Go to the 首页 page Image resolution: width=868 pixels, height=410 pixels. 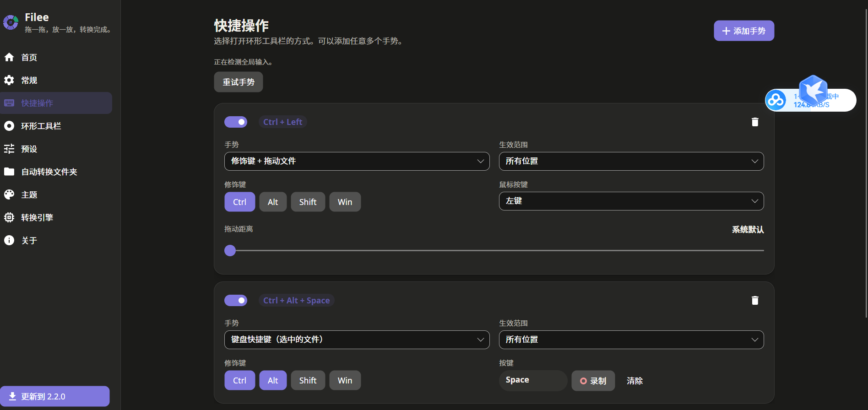[x=56, y=57]
